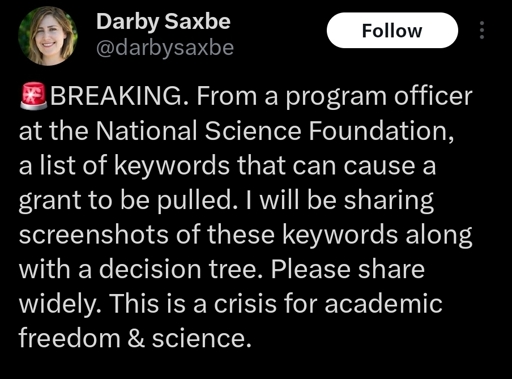The image size is (512, 379).
Task: Click the phrase 'grant to be pulled'
Action: (x=125, y=201)
